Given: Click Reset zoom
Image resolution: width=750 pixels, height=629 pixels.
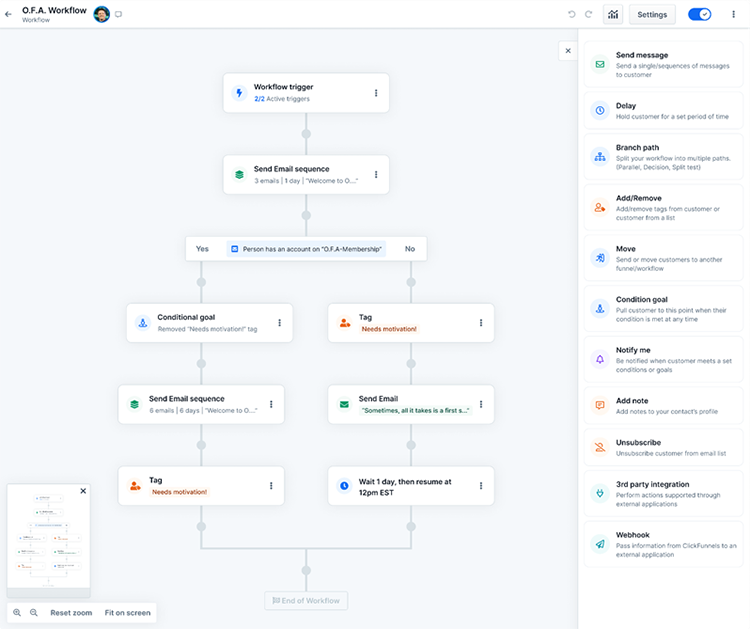Looking at the screenshot, I should (71, 613).
